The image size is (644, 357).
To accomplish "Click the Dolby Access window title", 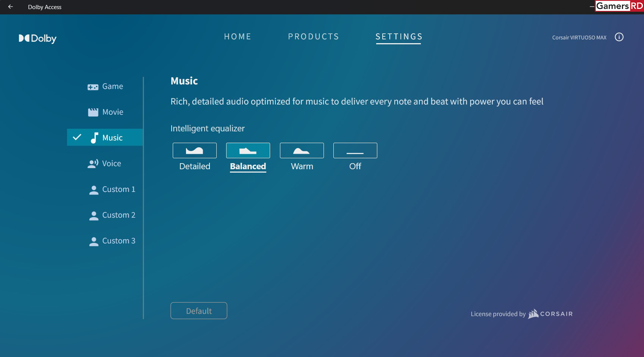I will (45, 7).
